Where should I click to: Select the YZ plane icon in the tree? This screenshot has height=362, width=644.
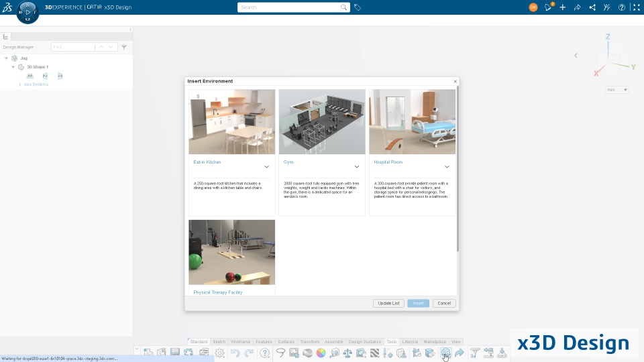pos(45,76)
